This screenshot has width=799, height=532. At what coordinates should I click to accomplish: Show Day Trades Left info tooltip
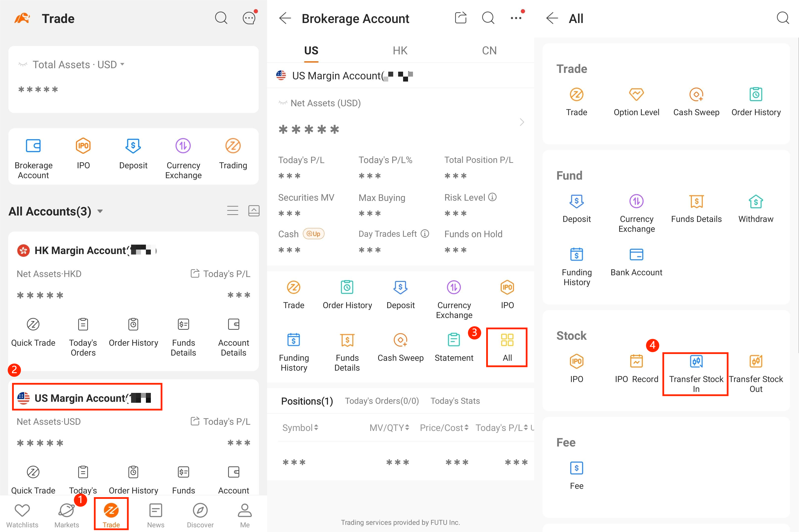click(425, 234)
